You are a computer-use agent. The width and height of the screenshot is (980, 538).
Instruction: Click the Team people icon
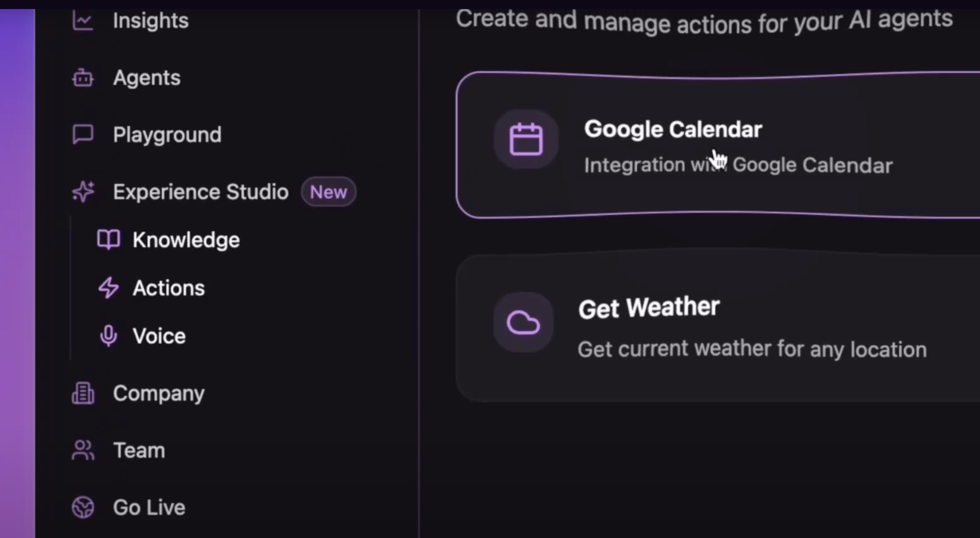tap(83, 450)
